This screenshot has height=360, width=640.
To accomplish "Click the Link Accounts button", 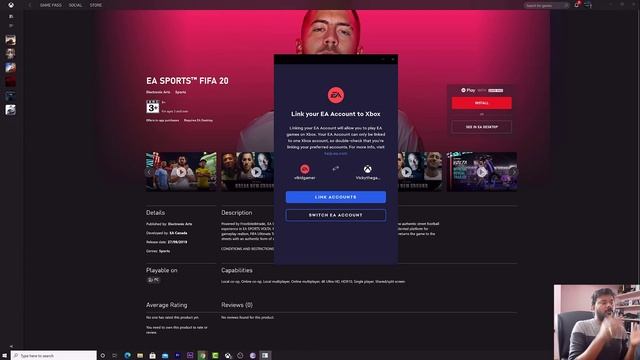I will [x=336, y=197].
